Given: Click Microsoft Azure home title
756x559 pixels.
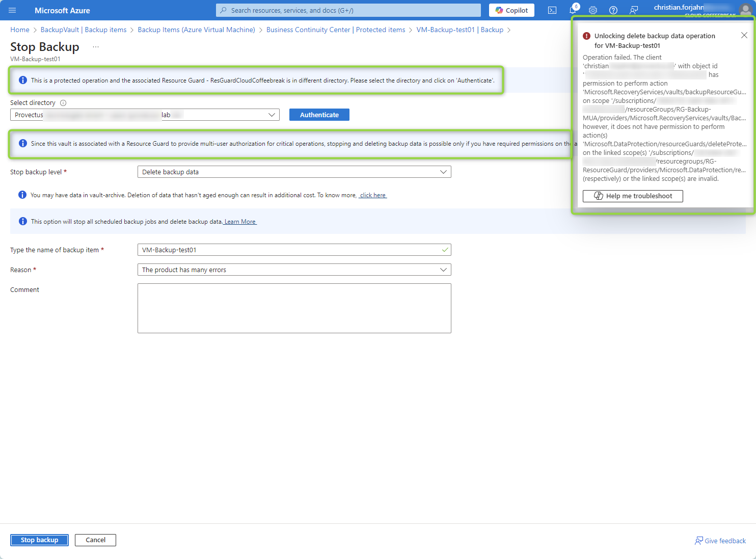Looking at the screenshot, I should (x=62, y=10).
